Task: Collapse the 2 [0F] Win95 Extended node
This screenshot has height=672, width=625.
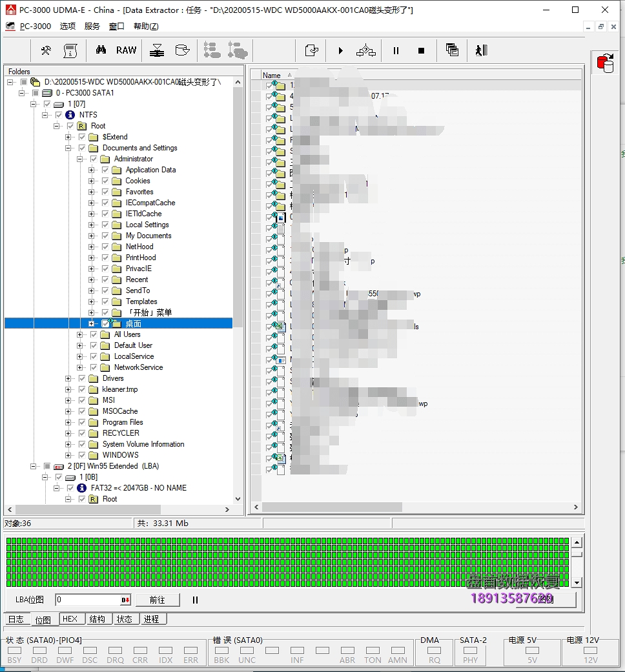Action: (33, 466)
